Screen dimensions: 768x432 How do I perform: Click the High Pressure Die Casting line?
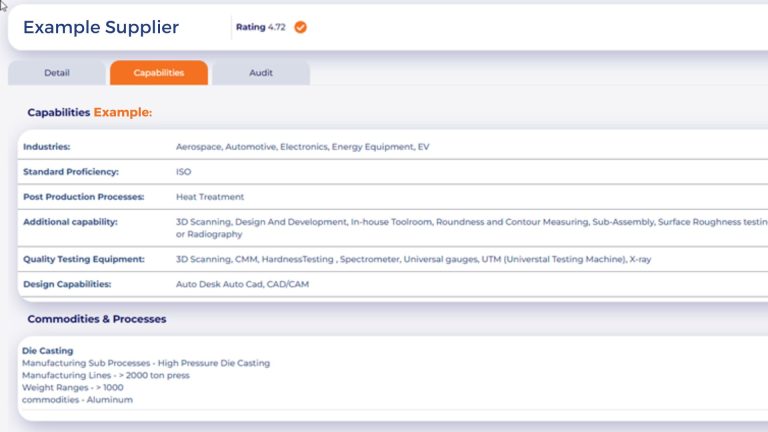146,363
